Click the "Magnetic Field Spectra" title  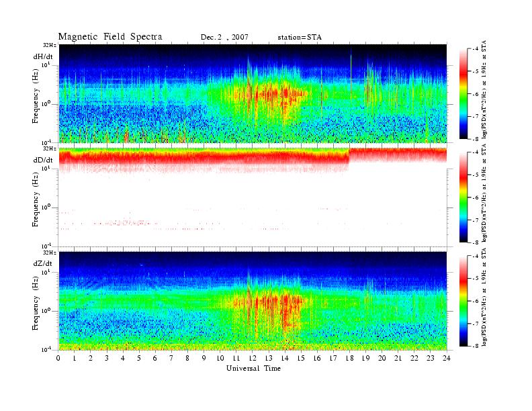[110, 37]
